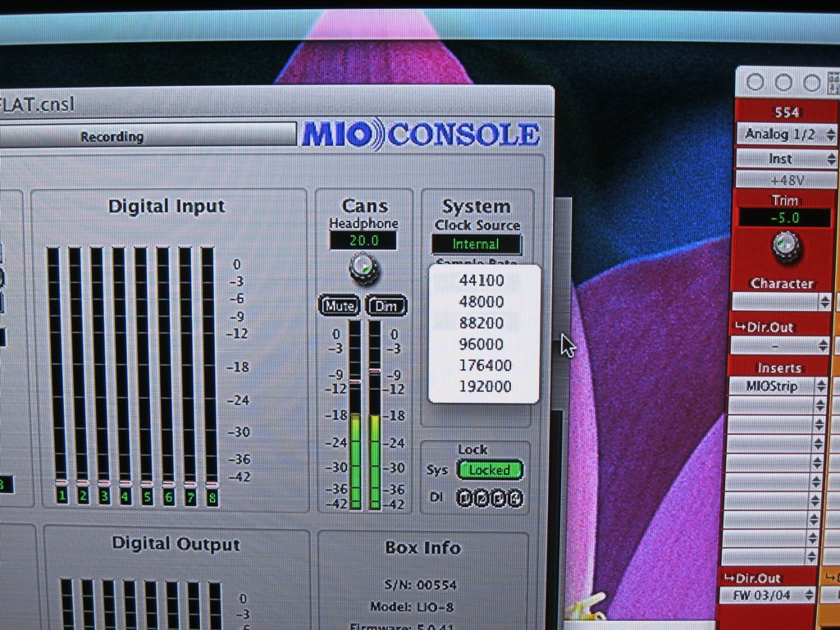Click DI lock indicator number 3
The height and width of the screenshot is (630, 840).
point(498,498)
